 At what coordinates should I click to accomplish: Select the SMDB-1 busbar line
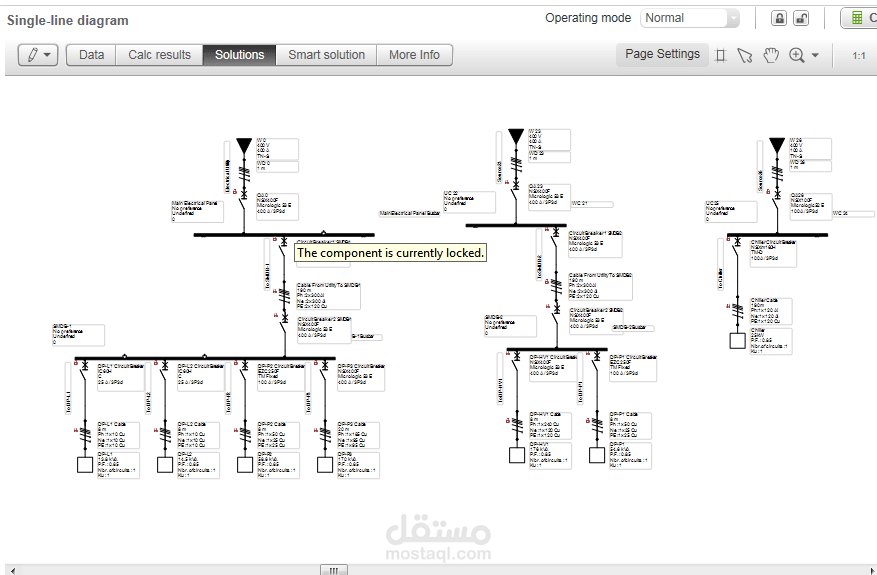(205, 358)
